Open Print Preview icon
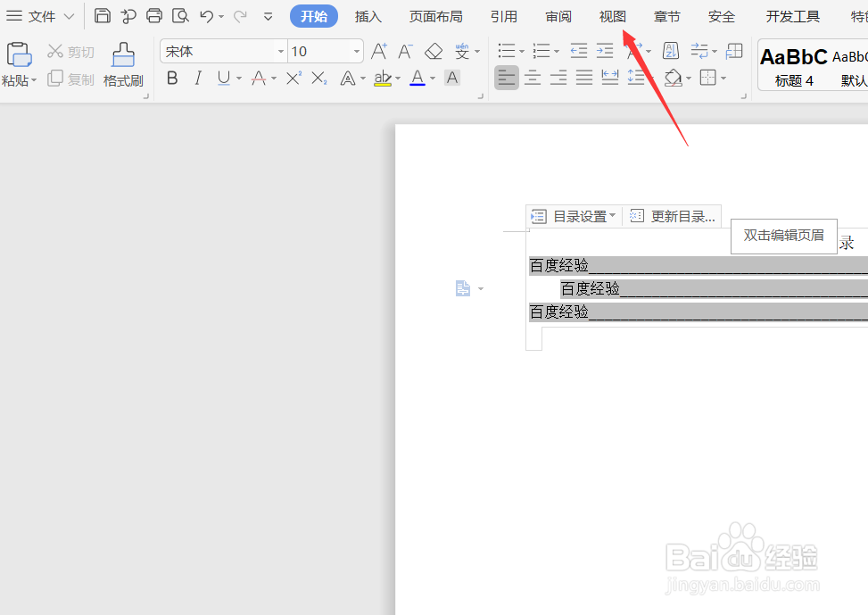Viewport: 868px width, 615px height. 180,15
